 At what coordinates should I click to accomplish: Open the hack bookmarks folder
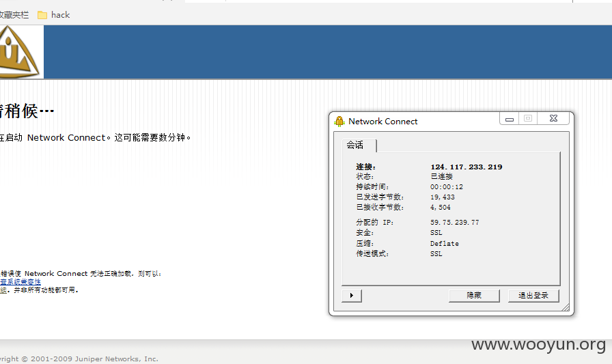tap(53, 15)
